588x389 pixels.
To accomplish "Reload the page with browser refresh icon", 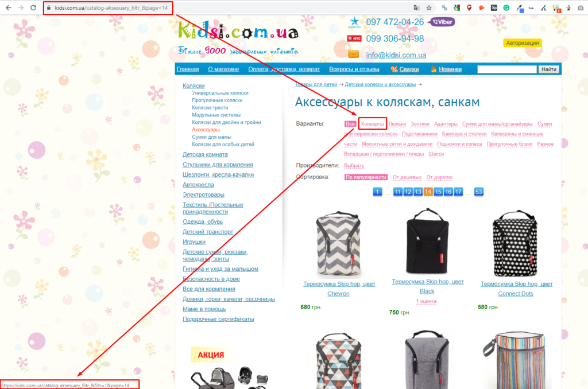I will [33, 7].
